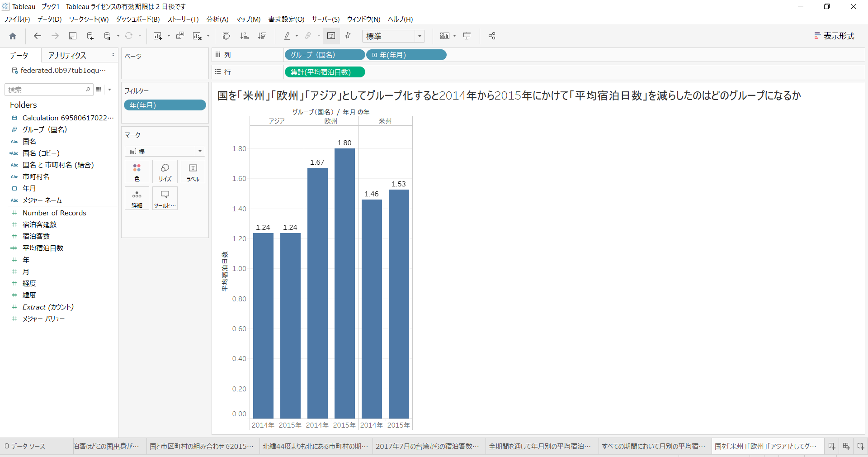This screenshot has width=868, height=457.
Task: Click the 2015年 欧州 bar labeled 1.80
Action: pos(344,283)
